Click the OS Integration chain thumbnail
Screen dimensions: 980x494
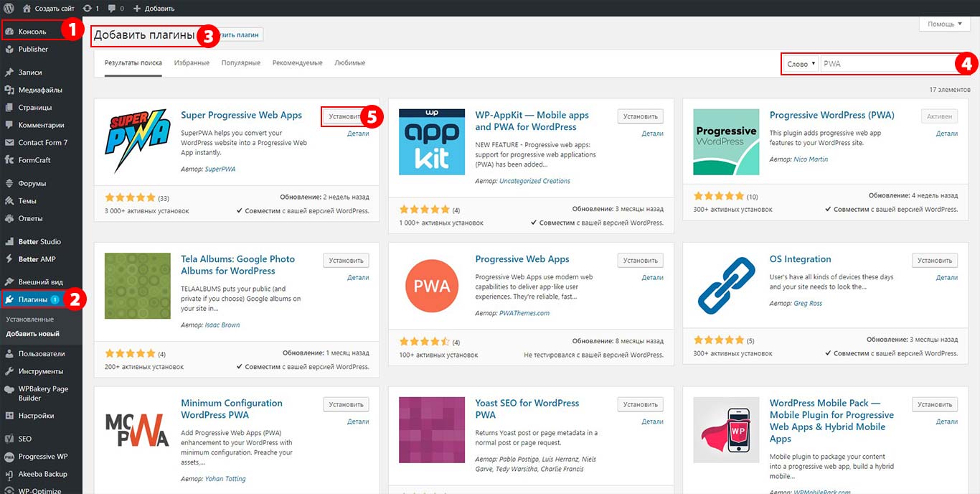click(x=726, y=286)
